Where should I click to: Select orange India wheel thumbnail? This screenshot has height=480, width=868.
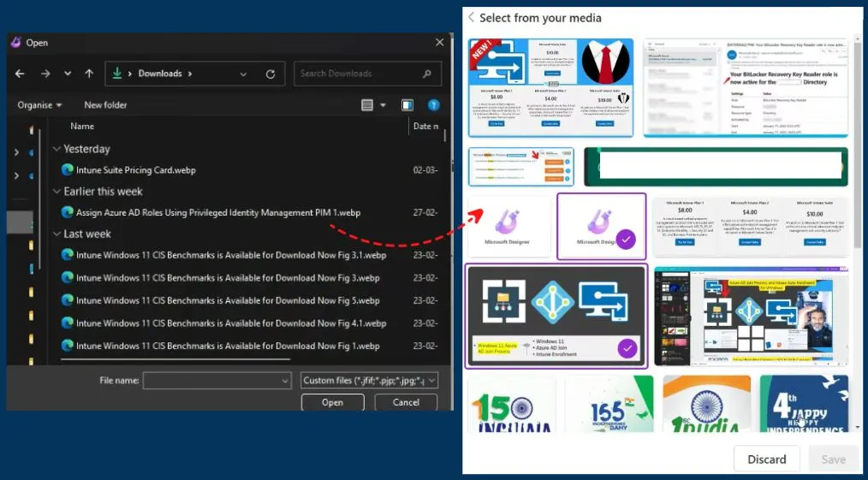click(x=706, y=404)
